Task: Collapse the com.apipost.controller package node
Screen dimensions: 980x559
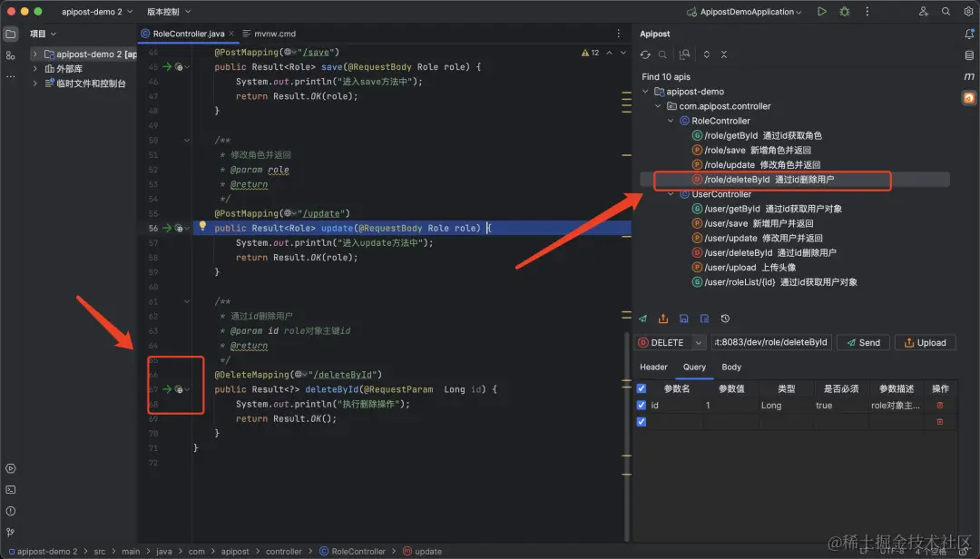Action: (658, 106)
